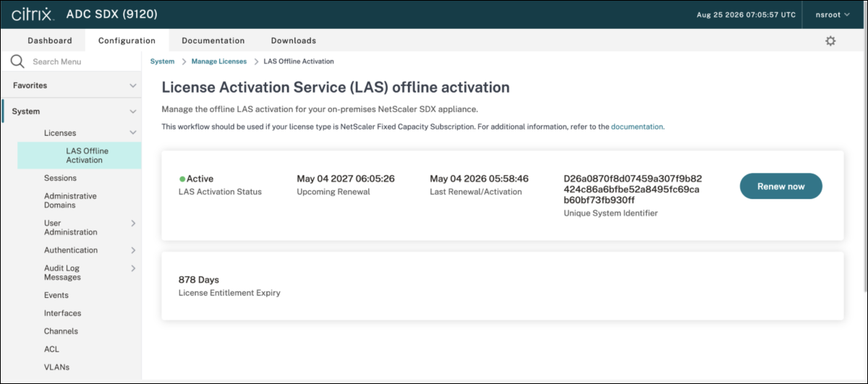This screenshot has width=868, height=384.
Task: Click the Manage Licenses breadcrumb link
Action: pos(219,61)
